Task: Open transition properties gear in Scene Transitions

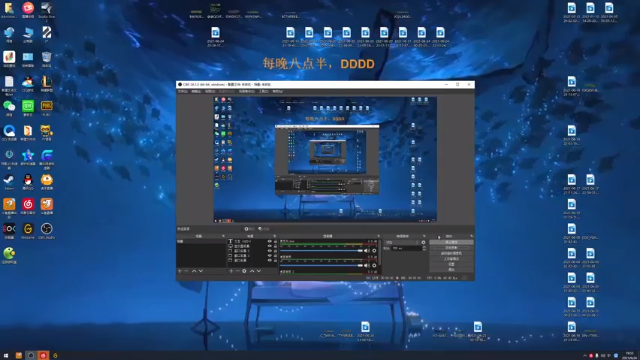Action: click(424, 242)
